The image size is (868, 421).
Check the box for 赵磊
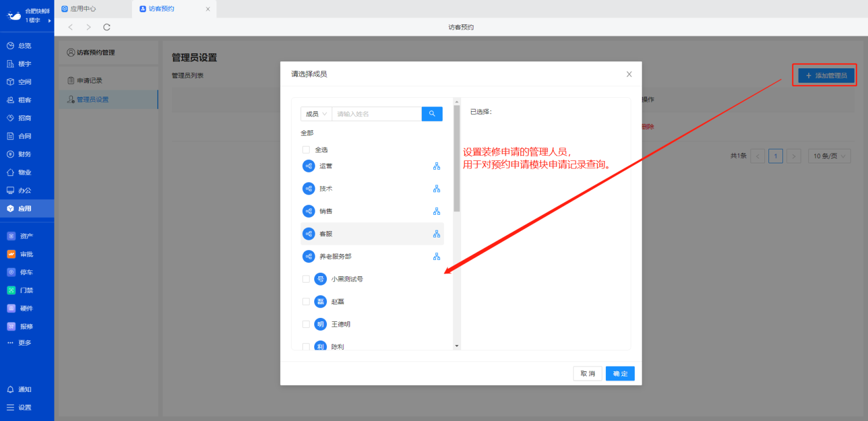point(306,302)
